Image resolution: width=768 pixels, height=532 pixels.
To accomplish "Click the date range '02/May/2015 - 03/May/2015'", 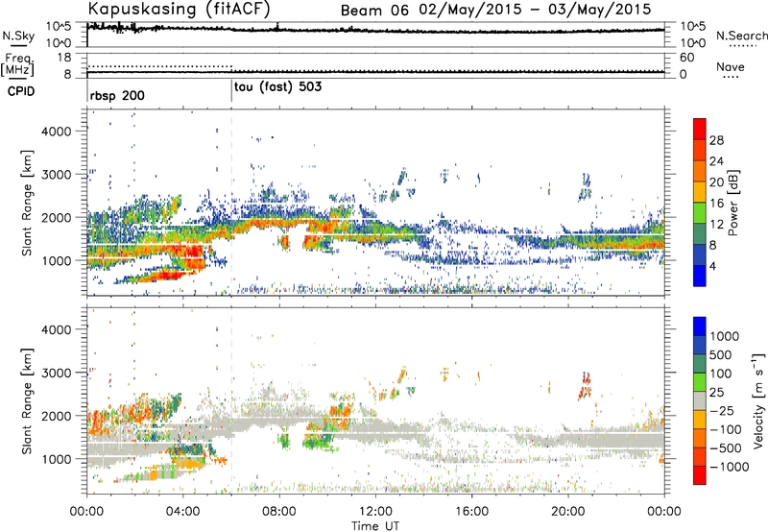I will tap(535, 10).
